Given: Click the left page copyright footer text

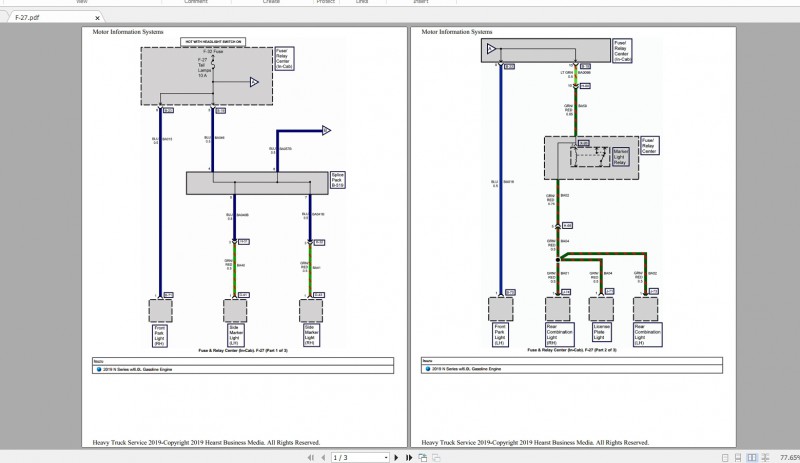Looking at the screenshot, I should (206, 443).
